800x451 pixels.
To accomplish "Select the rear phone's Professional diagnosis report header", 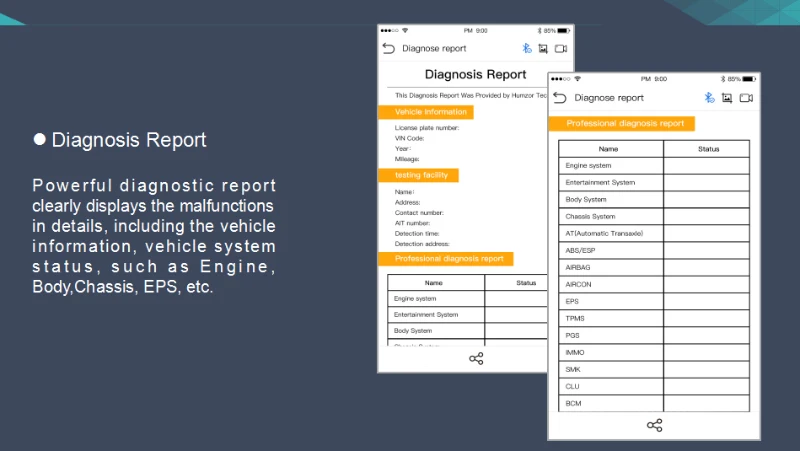I will (x=445, y=259).
